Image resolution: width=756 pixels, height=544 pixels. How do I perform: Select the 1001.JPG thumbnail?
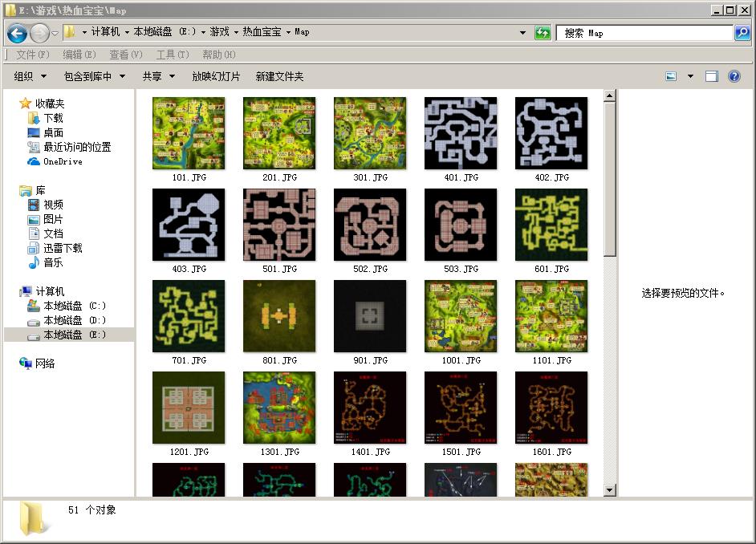(x=461, y=316)
